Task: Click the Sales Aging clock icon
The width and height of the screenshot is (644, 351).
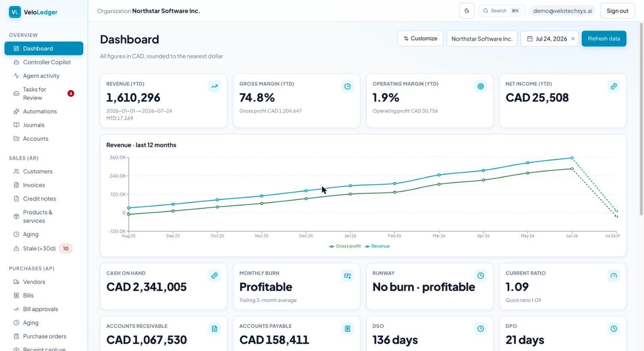Action: 17,234
